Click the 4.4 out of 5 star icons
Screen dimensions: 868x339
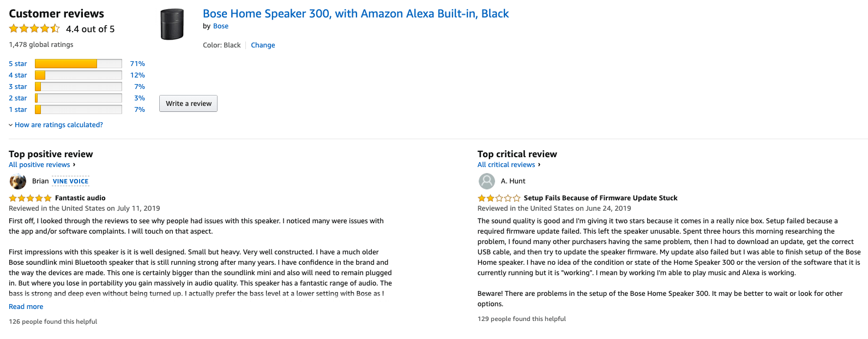click(34, 28)
